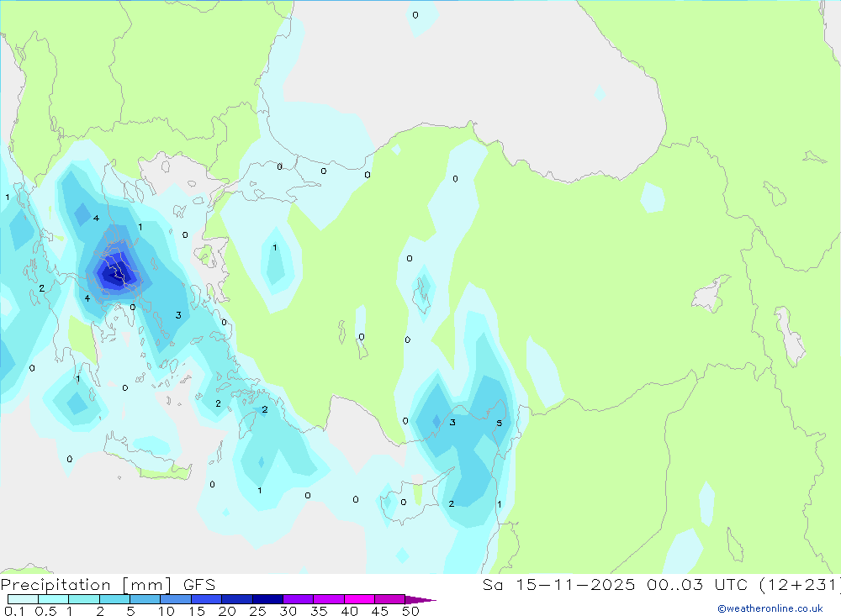Click the '40' legend scale label
The height and width of the screenshot is (616, 841).
coord(349,611)
